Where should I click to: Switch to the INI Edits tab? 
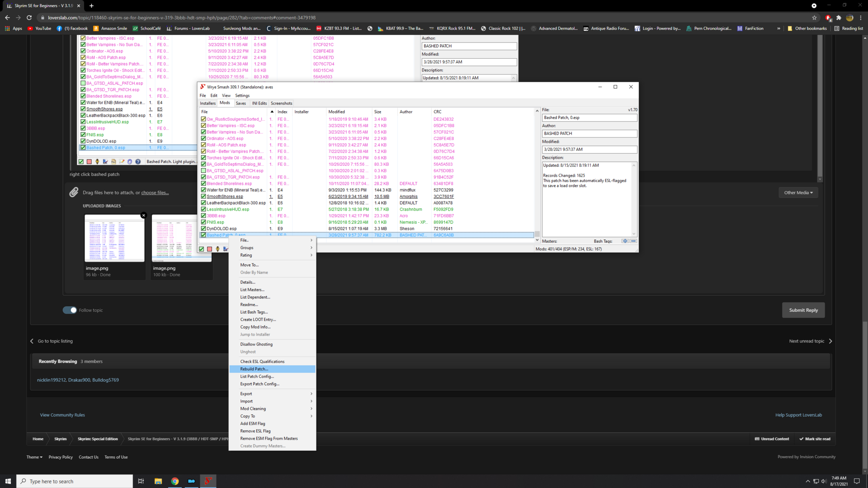[x=259, y=103]
